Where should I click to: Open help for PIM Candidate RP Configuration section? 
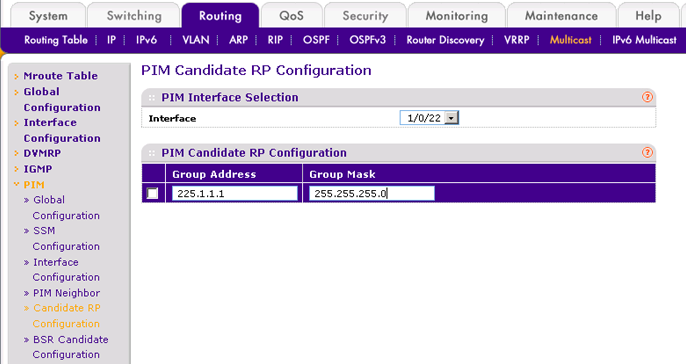tap(647, 152)
